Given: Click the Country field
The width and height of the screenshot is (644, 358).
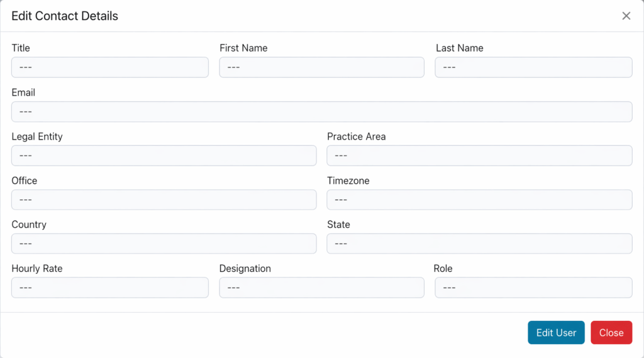Looking at the screenshot, I should click(164, 243).
